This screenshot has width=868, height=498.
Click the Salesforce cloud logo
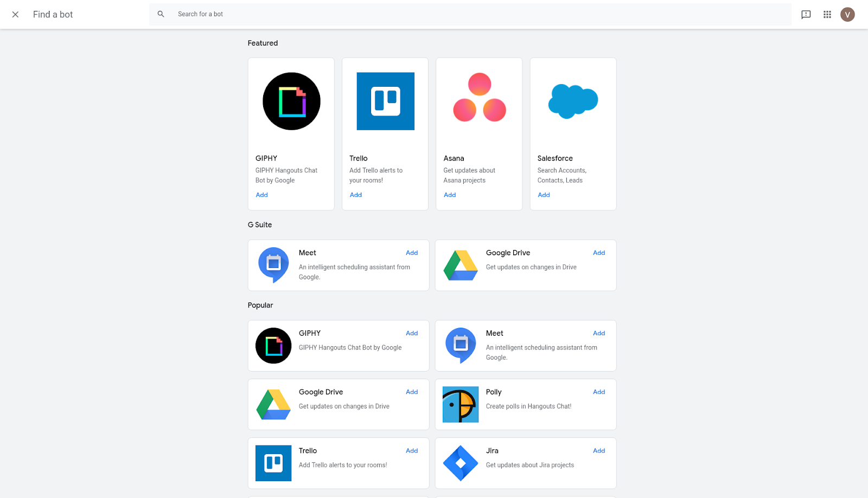[573, 101]
